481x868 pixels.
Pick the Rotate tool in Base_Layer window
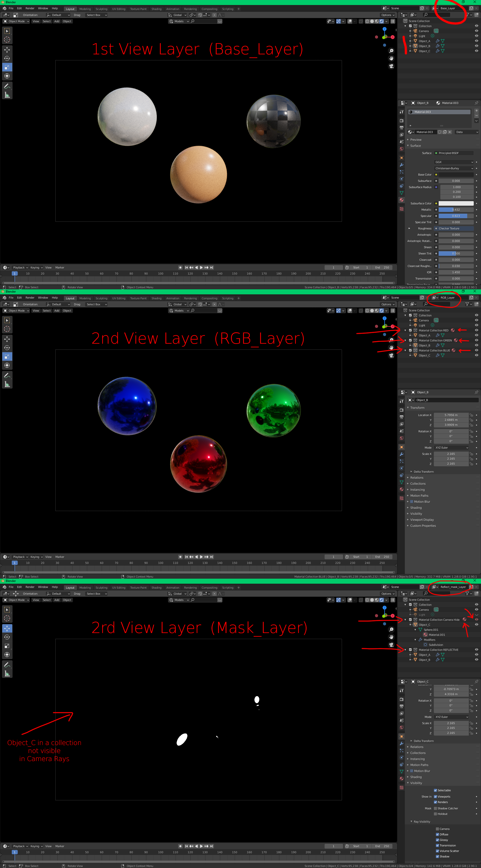[x=7, y=59]
